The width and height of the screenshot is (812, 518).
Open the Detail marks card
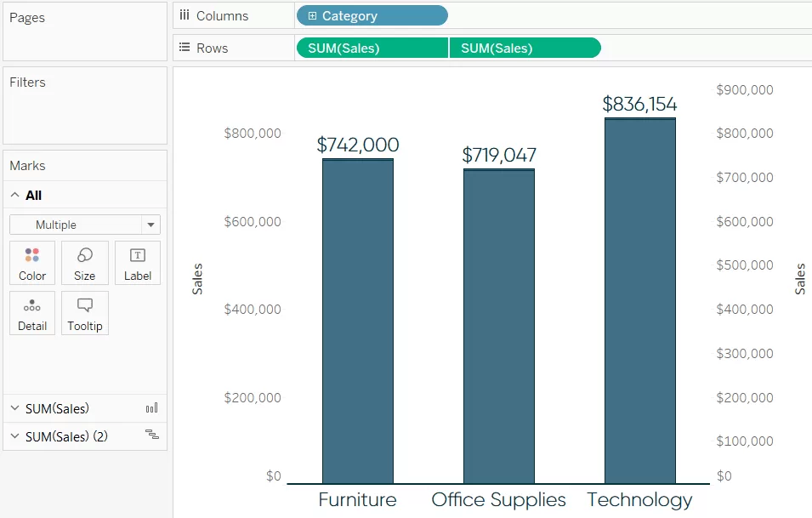[x=32, y=313]
